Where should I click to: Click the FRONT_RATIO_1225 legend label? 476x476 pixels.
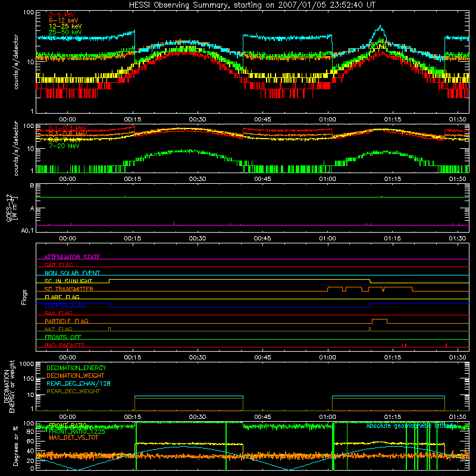tap(77, 431)
